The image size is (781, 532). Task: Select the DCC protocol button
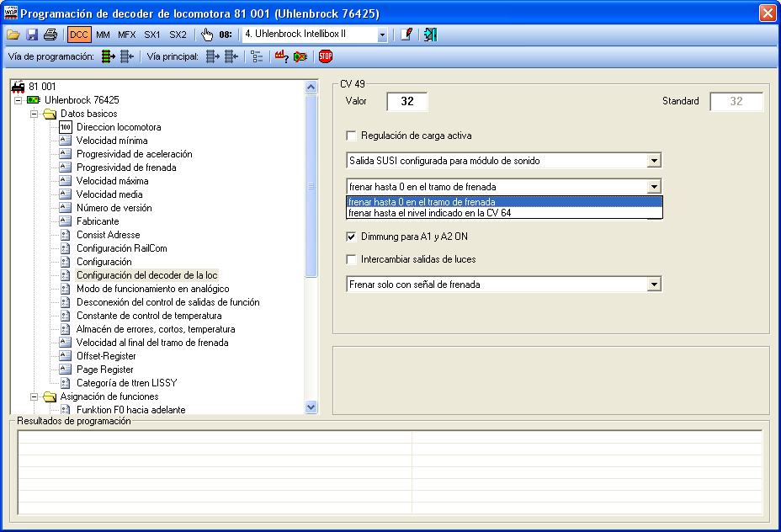(x=79, y=35)
